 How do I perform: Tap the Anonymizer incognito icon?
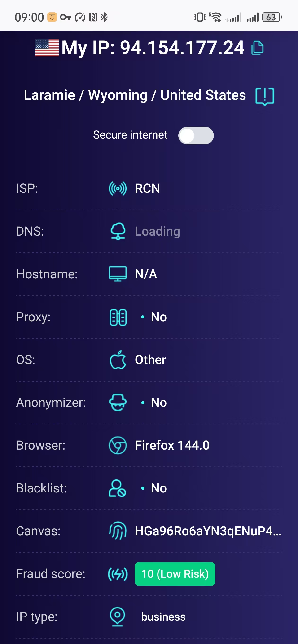tap(118, 402)
